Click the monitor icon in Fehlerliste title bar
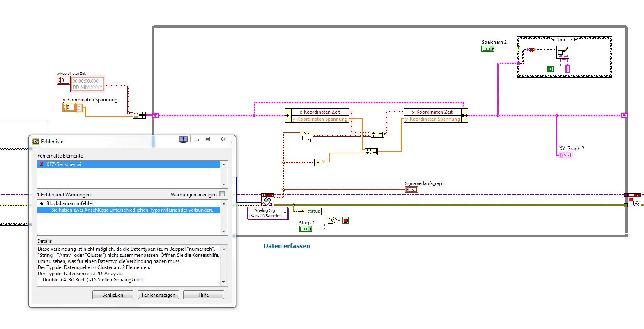 tap(183, 139)
